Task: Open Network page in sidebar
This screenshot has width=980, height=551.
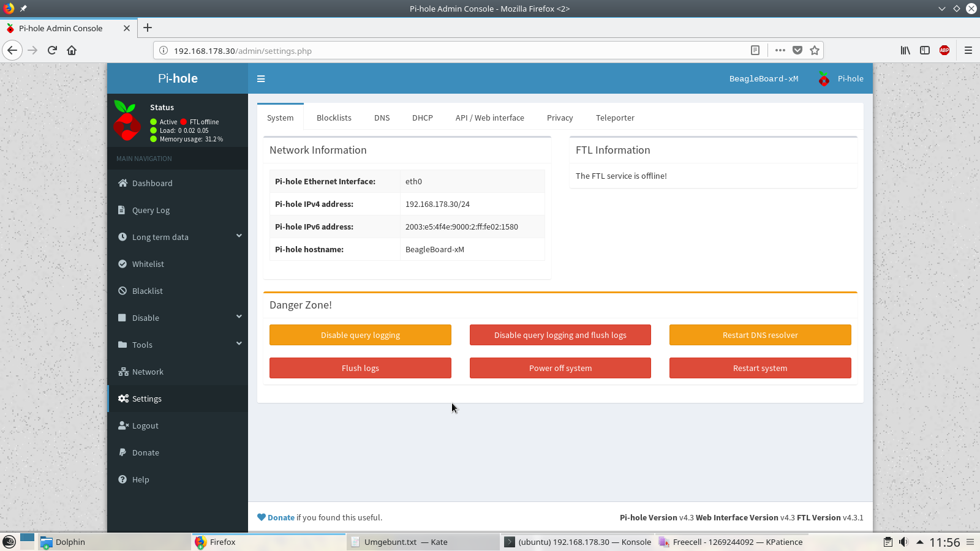Action: tap(178, 372)
